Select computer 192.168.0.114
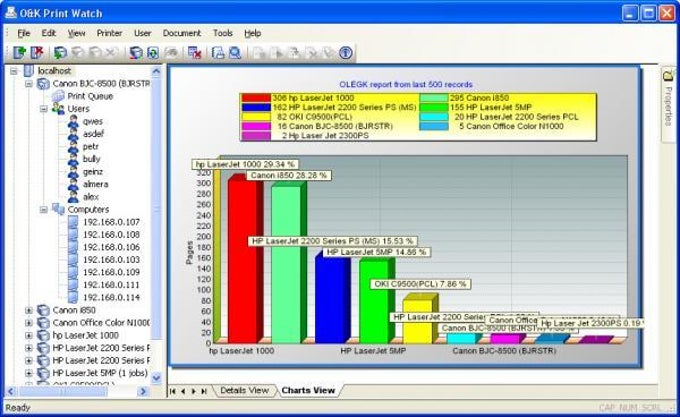Screen dimensions: 680x417 point(111,297)
